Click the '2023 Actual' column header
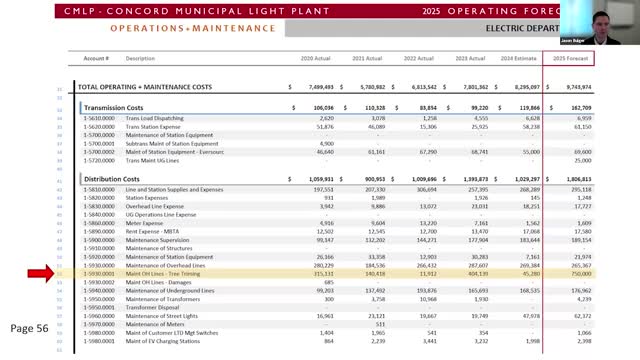 coord(470,58)
